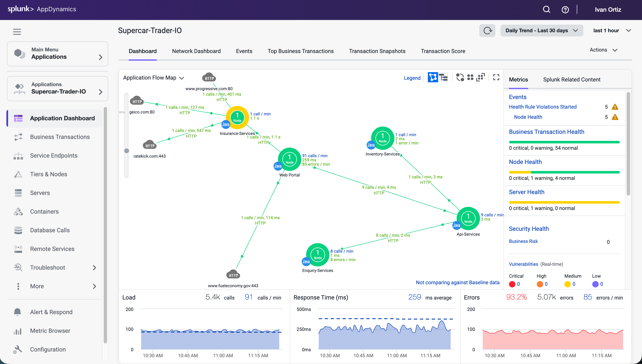Enter fullscreen mode for the Application Flow Map

tap(496, 78)
